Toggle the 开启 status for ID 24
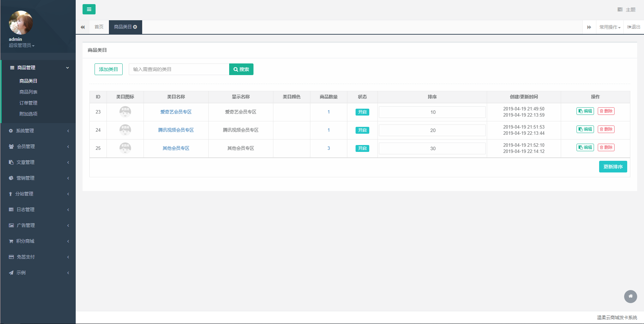The width and height of the screenshot is (644, 324). pyautogui.click(x=362, y=130)
